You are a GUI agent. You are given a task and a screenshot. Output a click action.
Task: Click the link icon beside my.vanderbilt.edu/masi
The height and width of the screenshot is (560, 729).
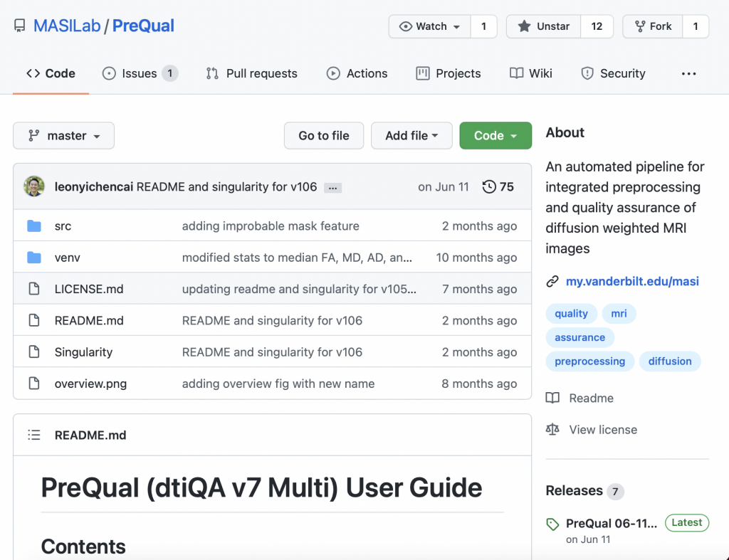(552, 282)
